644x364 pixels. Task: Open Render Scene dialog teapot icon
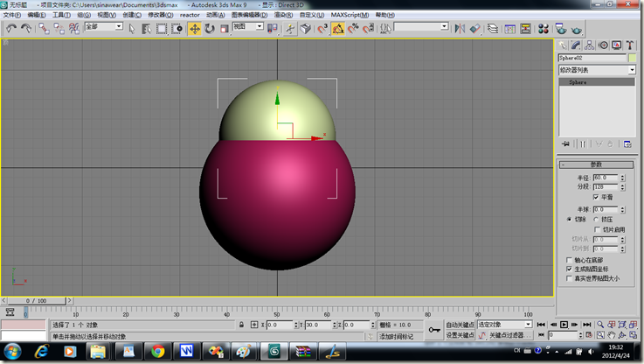[x=561, y=29]
